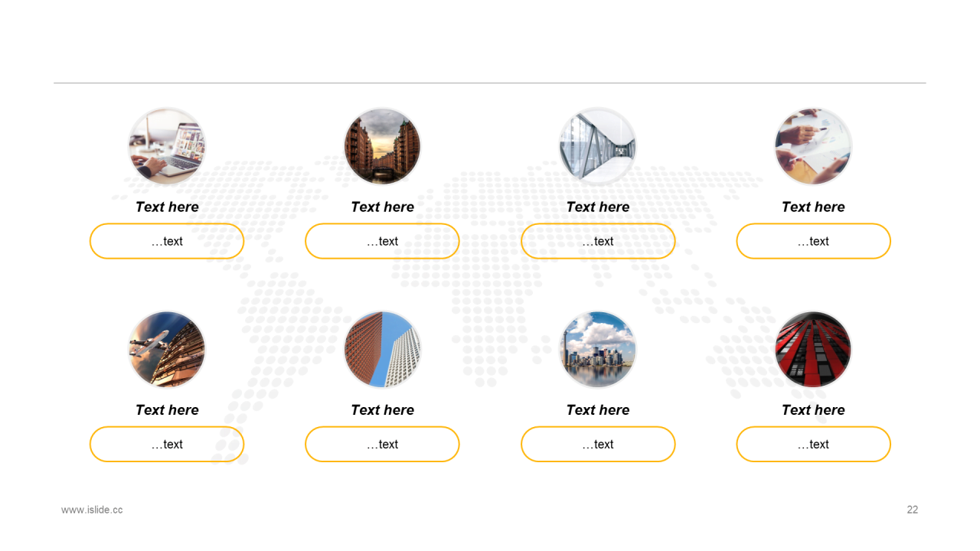
Task: Click the red striped building circular image
Action: click(813, 349)
